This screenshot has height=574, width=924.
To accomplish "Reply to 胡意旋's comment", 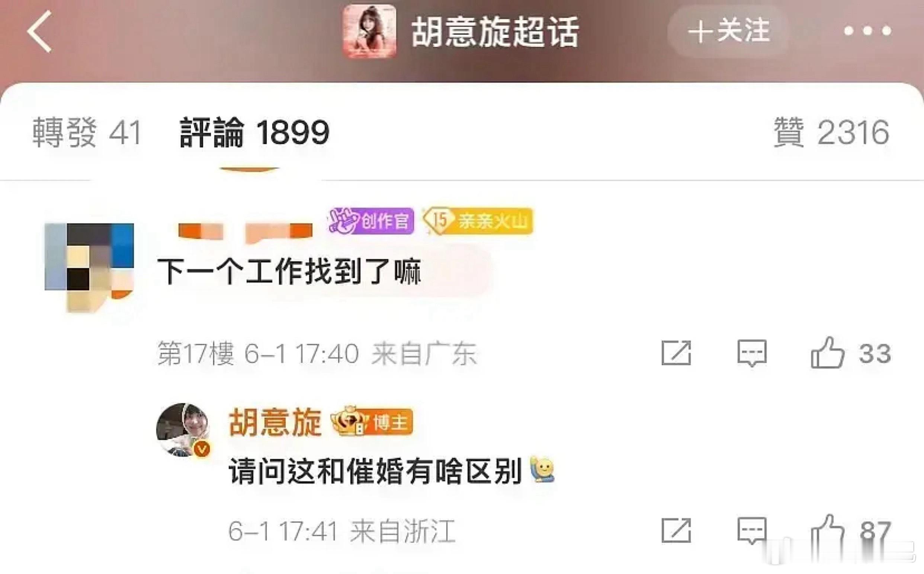I will (x=752, y=530).
